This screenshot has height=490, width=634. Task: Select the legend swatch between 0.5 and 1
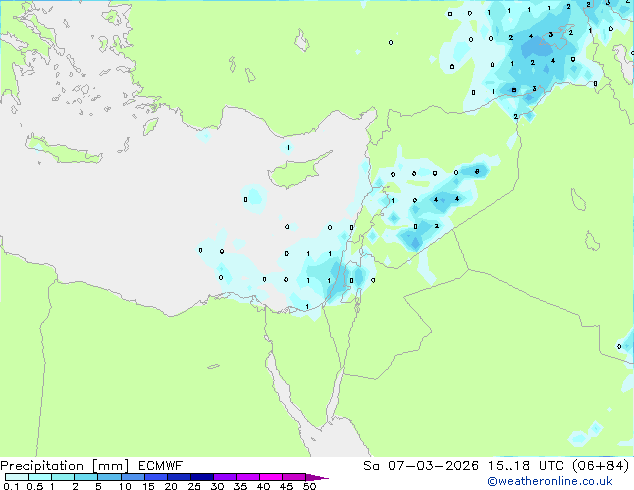(x=40, y=477)
